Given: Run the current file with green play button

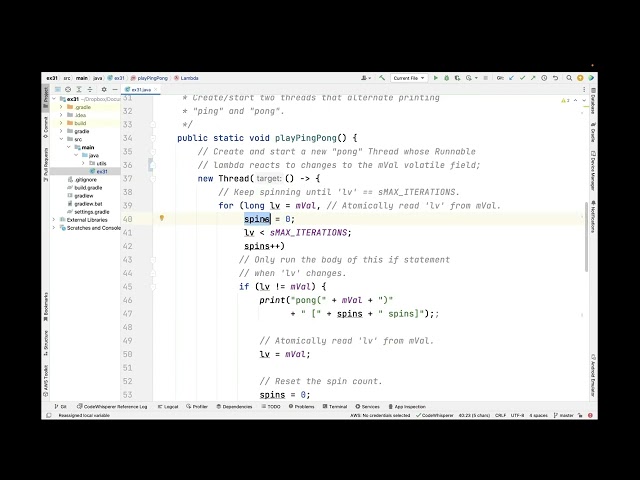Looking at the screenshot, I should point(436,78).
